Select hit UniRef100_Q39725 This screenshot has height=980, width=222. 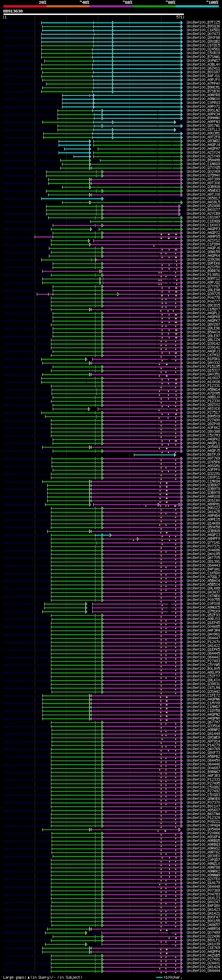pos(203,294)
